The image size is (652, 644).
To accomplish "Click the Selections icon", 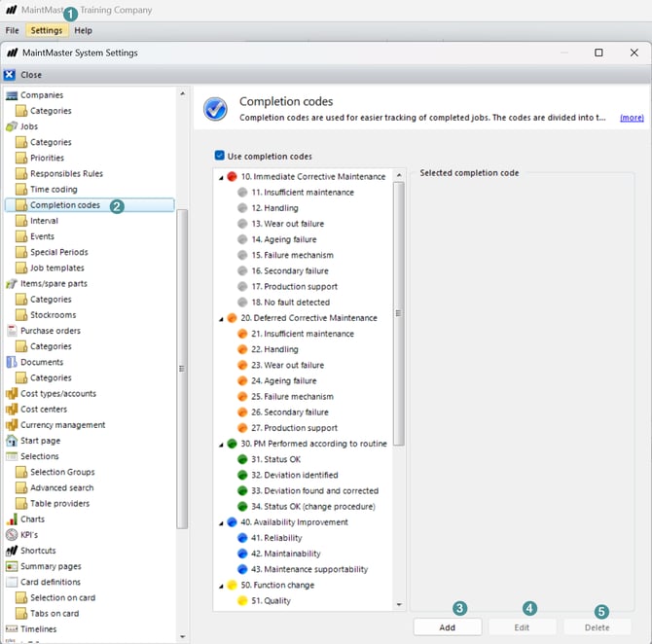I will [12, 456].
